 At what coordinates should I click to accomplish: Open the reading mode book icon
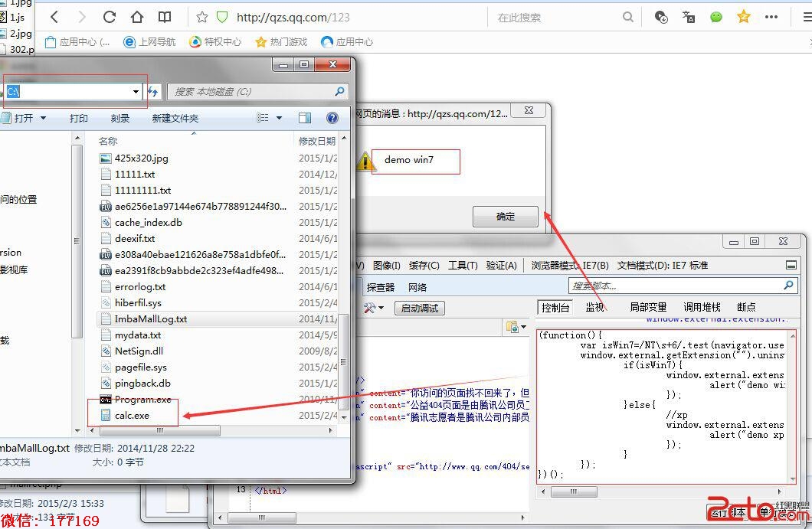(165, 17)
